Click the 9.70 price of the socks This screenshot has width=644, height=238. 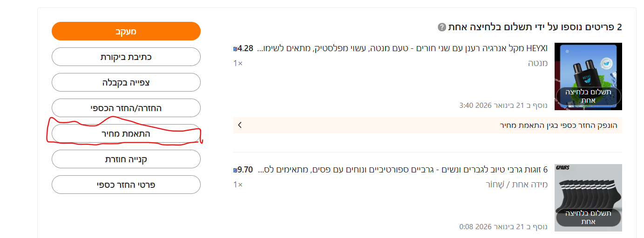[244, 170]
